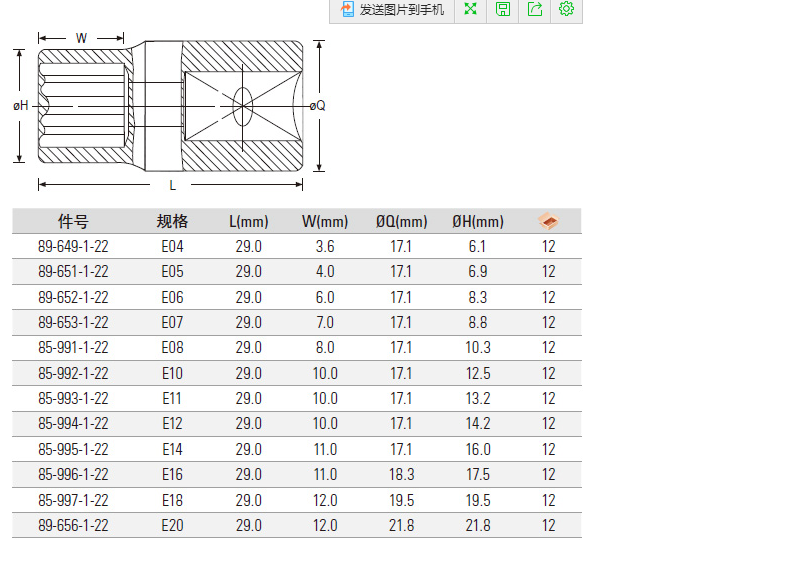
Task: Click the ØH value 10.3
Action: (478, 348)
